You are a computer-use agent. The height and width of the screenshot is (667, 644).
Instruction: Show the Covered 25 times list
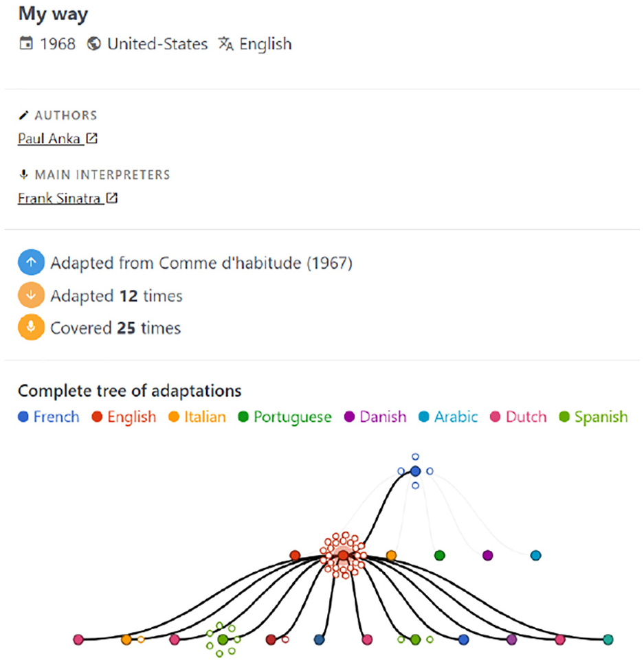pyautogui.click(x=115, y=328)
